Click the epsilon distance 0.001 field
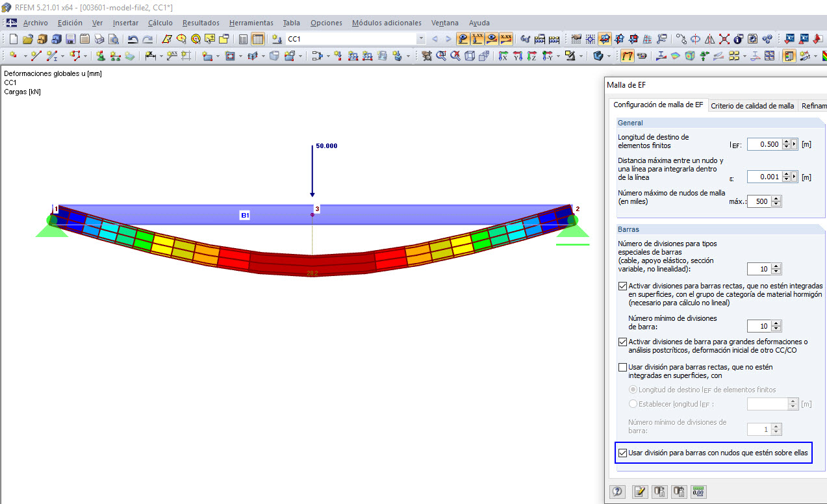 point(764,177)
